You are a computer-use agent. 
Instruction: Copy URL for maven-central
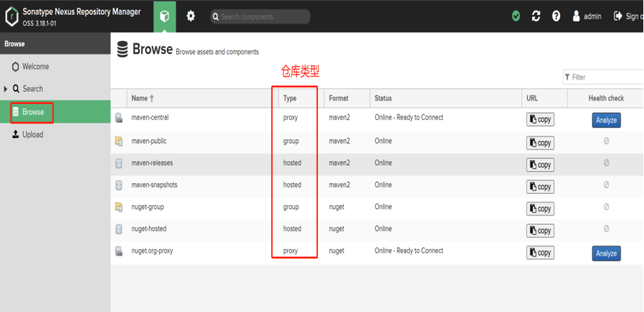tap(540, 120)
